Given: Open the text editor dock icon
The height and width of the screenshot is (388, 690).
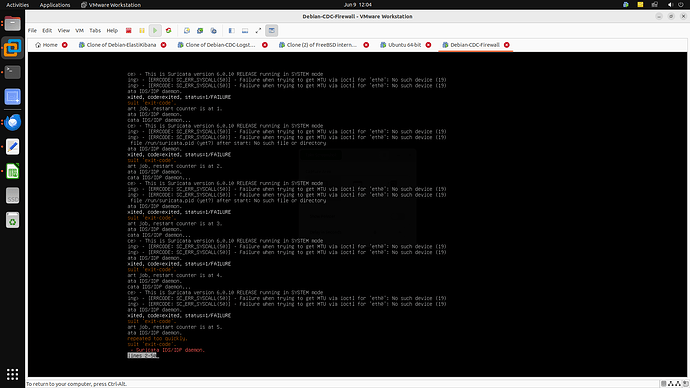Looking at the screenshot, I should (x=12, y=147).
